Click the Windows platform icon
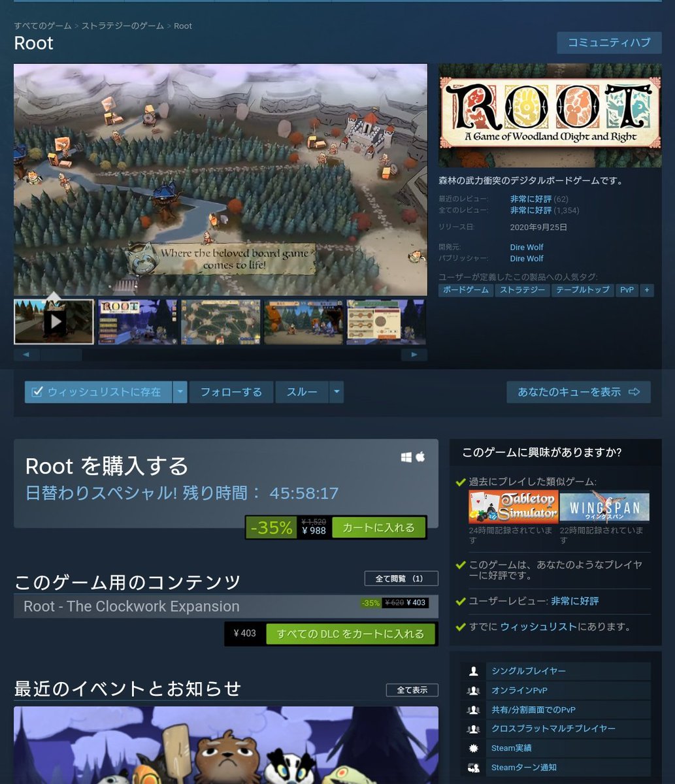The width and height of the screenshot is (675, 784). tap(406, 457)
